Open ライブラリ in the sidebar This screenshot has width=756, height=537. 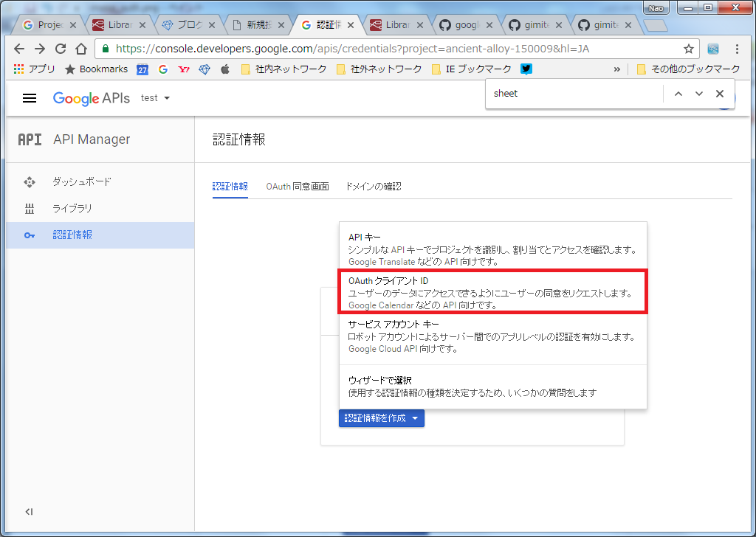tap(100, 209)
